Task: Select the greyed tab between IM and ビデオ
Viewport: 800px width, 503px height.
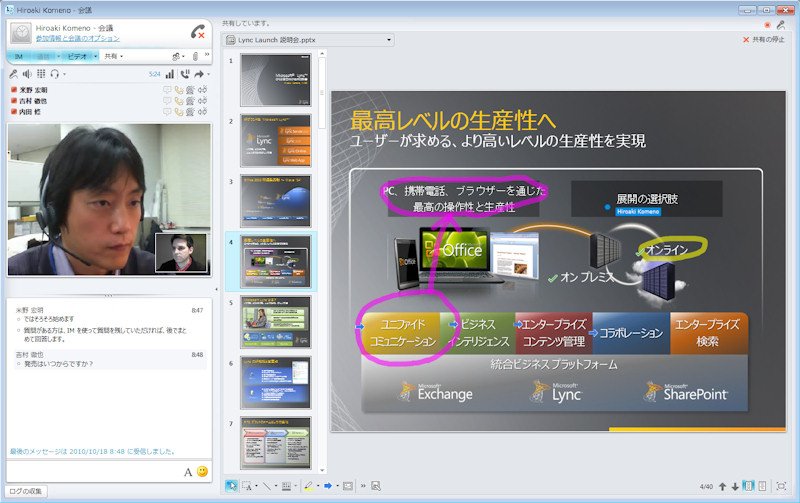Action: click(43, 56)
